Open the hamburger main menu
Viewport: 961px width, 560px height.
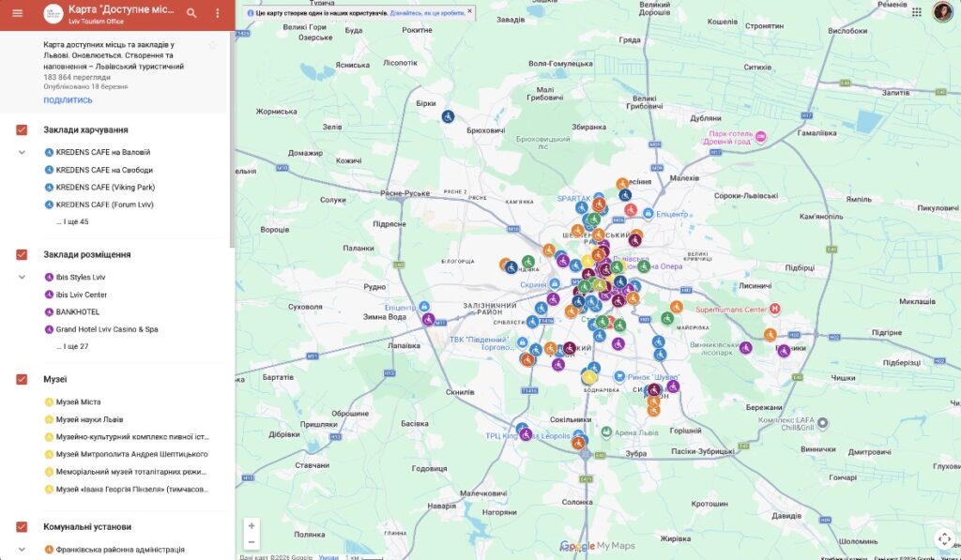tap(17, 13)
